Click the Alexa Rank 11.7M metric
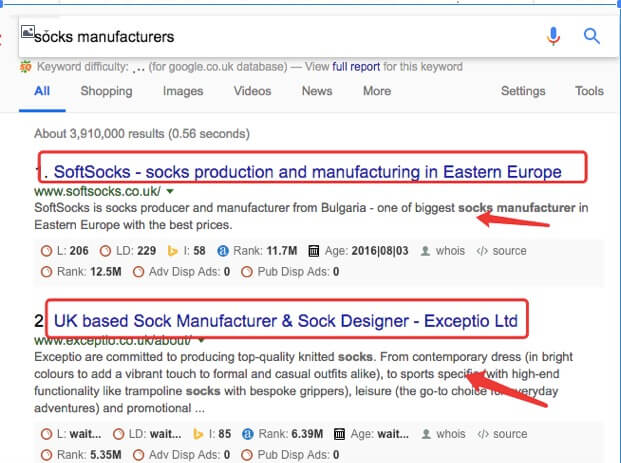The height and width of the screenshot is (463, 621). click(257, 251)
